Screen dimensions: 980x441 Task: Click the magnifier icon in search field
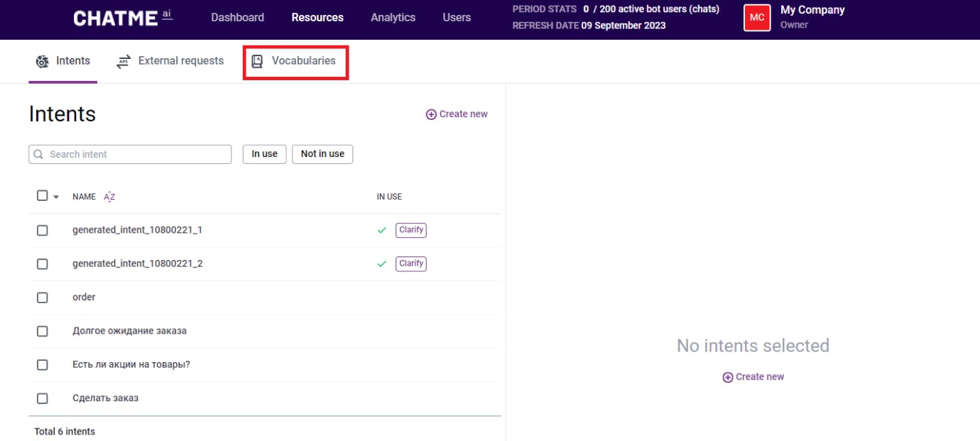coord(38,154)
